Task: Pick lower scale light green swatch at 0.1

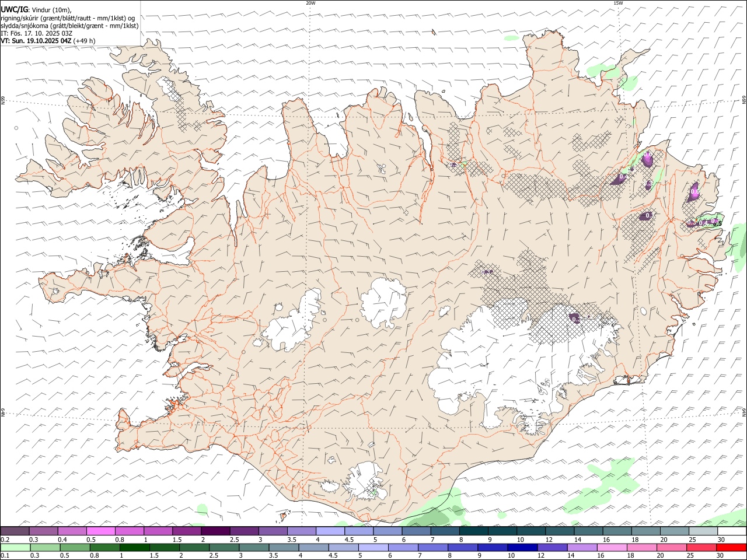Action: [x=15, y=548]
